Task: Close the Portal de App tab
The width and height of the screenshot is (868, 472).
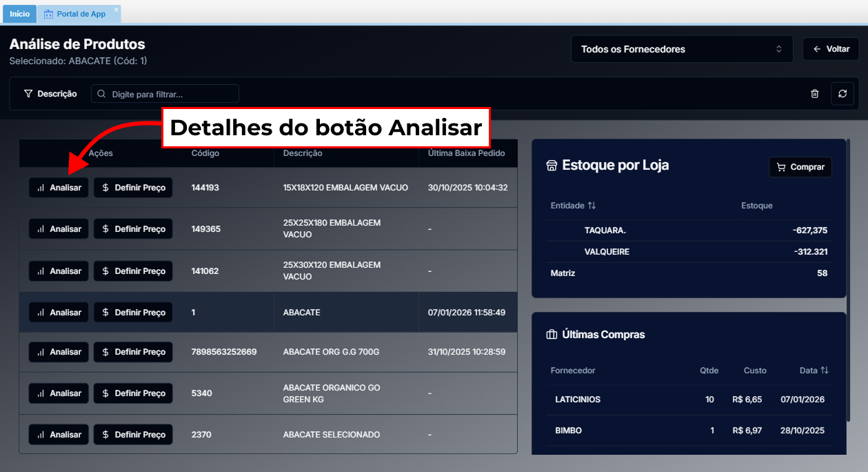Action: click(116, 10)
